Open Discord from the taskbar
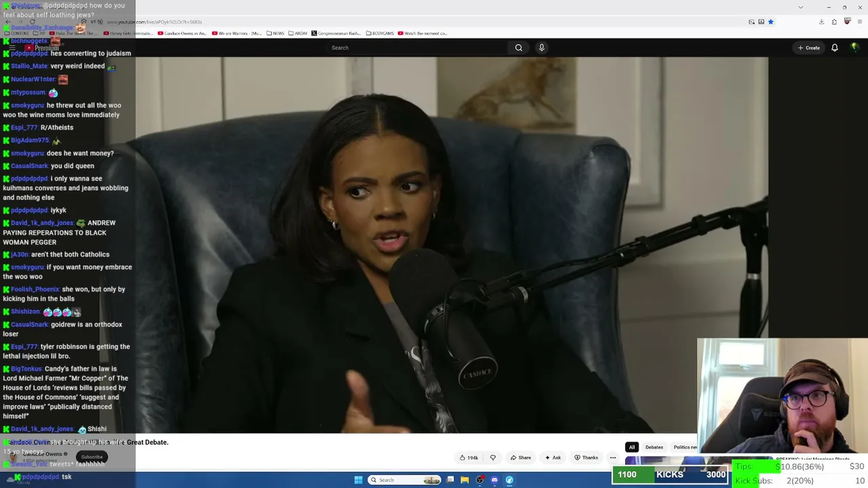868x488 pixels. click(494, 480)
